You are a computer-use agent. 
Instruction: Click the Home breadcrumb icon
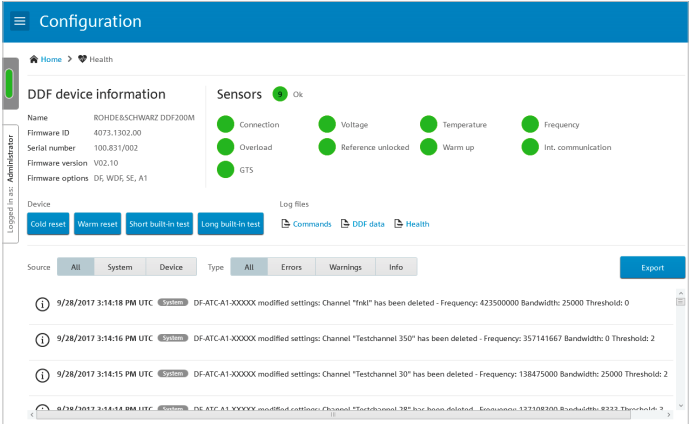pos(34,59)
